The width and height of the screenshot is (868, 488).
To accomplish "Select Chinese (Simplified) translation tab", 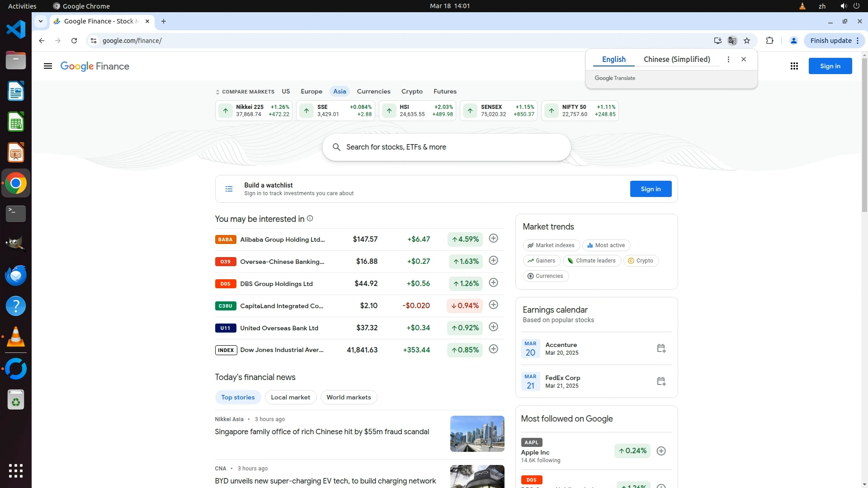I will point(676,60).
